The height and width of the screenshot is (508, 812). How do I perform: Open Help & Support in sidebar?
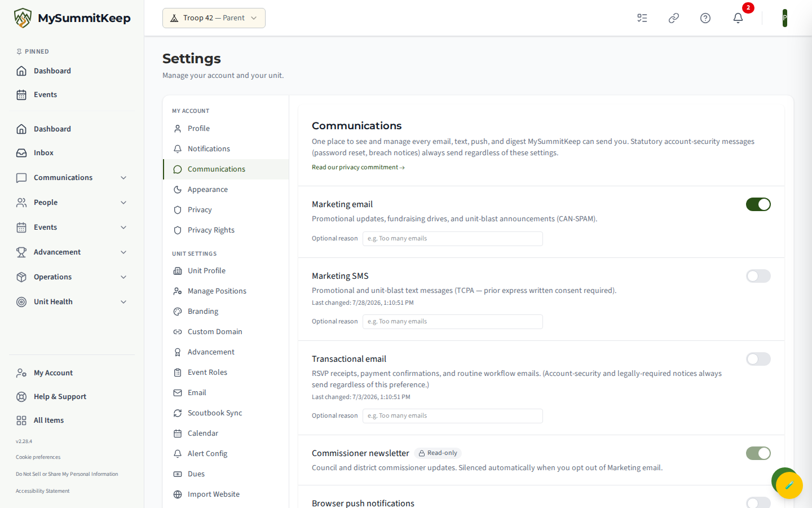(x=72, y=396)
